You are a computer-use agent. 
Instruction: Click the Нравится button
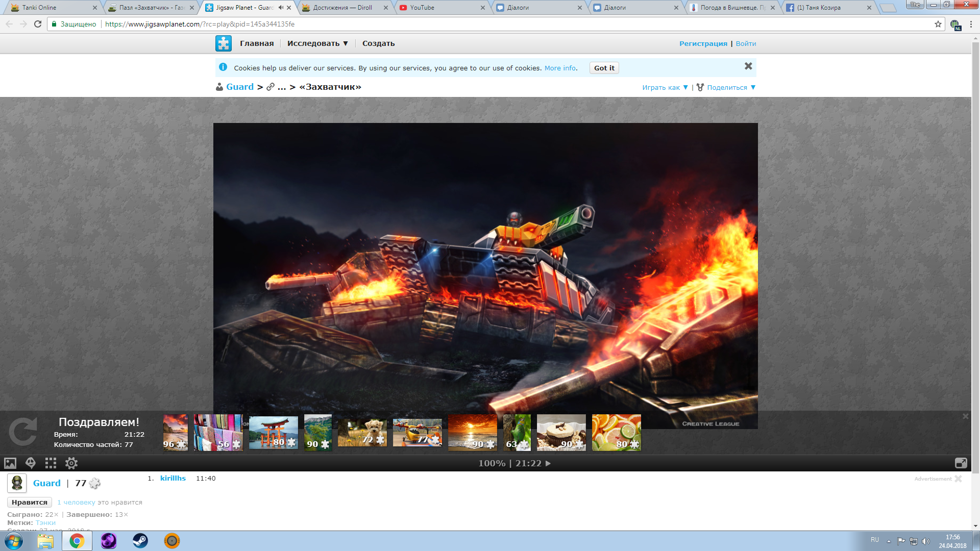point(30,503)
